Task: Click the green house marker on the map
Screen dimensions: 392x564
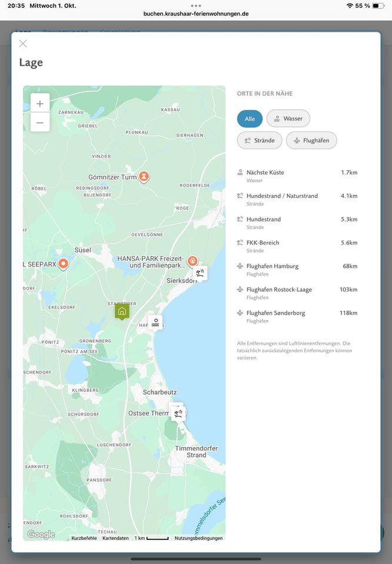Action: pyautogui.click(x=122, y=311)
